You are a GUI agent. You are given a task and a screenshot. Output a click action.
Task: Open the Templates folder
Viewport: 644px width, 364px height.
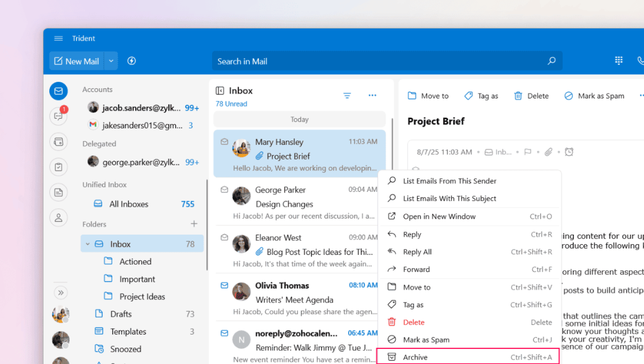(x=142, y=332)
